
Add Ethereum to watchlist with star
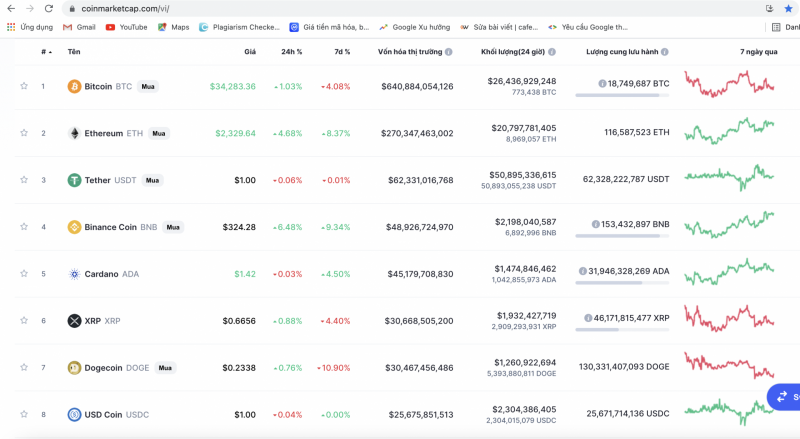tap(24, 133)
